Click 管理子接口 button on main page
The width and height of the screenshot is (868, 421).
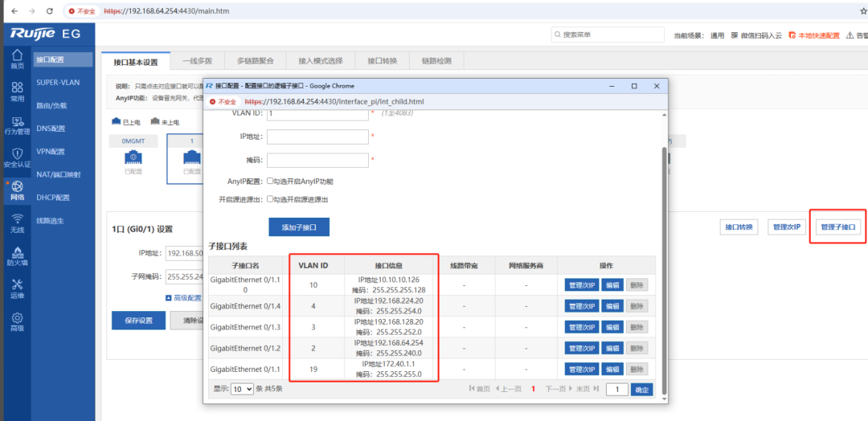tap(837, 227)
